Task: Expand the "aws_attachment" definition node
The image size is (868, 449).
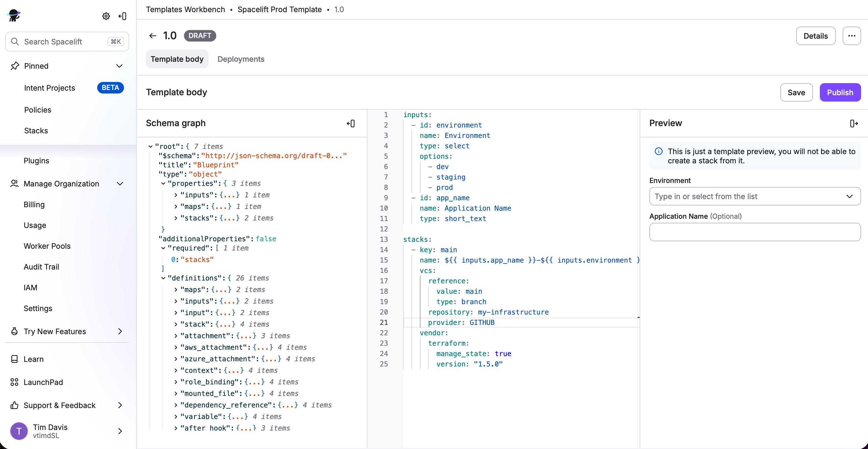Action: coord(176,347)
